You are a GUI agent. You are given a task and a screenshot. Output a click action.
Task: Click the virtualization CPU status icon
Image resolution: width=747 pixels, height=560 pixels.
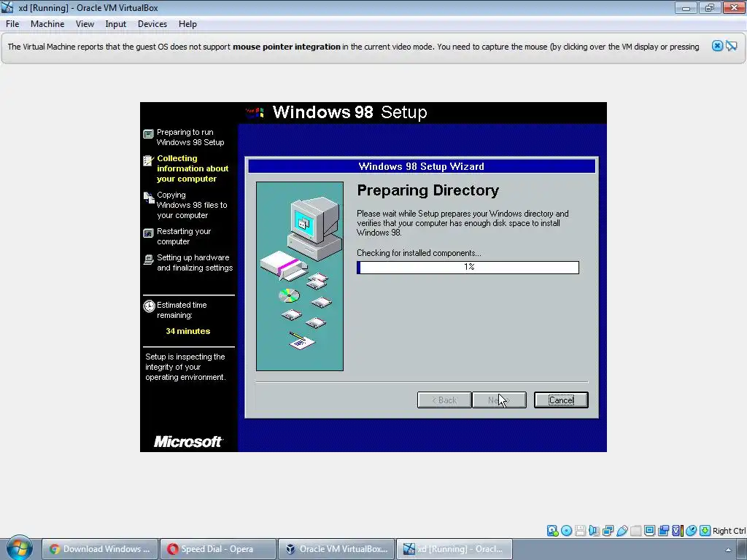(677, 531)
